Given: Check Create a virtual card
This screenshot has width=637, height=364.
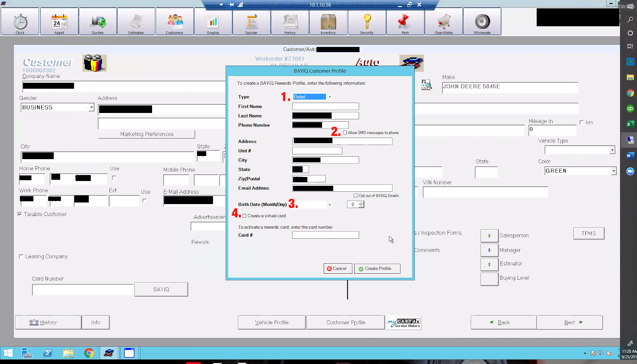Looking at the screenshot, I should coord(244,216).
